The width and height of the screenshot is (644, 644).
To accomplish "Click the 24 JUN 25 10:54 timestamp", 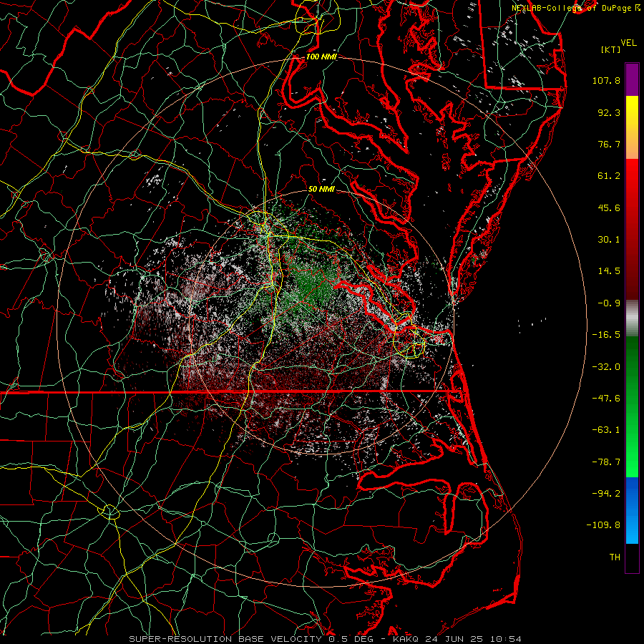I will (472, 639).
